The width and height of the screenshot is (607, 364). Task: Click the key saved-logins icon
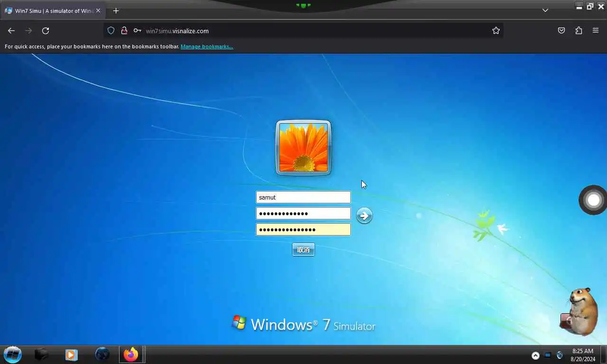click(137, 31)
